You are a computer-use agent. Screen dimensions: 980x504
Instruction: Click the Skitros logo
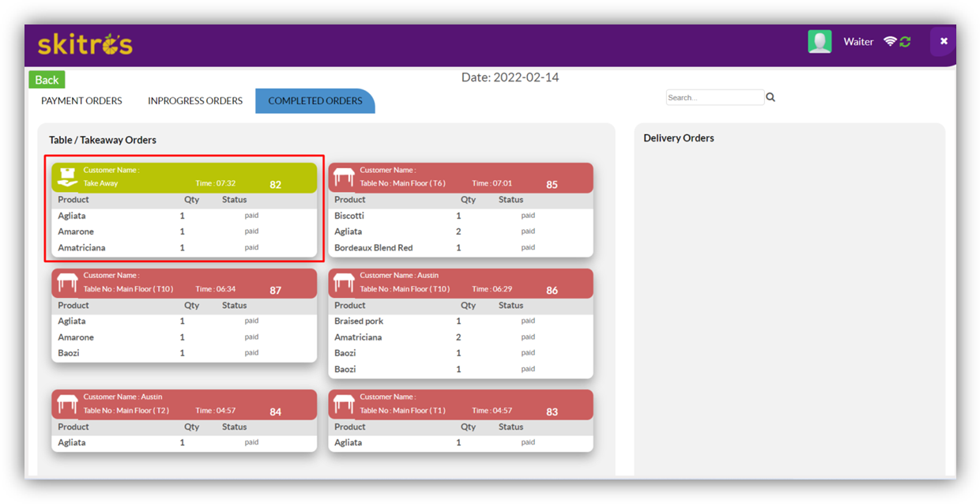[85, 44]
